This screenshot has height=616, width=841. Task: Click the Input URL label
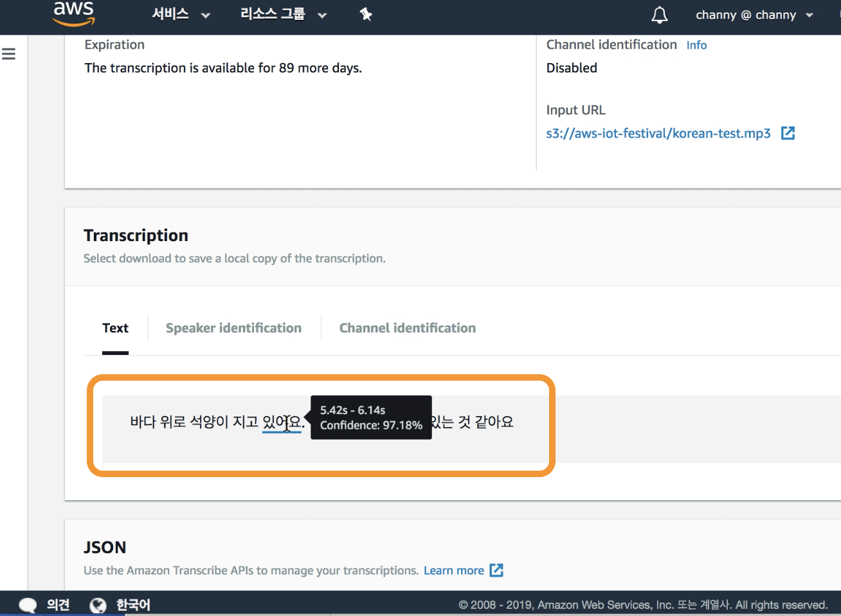[x=575, y=110]
